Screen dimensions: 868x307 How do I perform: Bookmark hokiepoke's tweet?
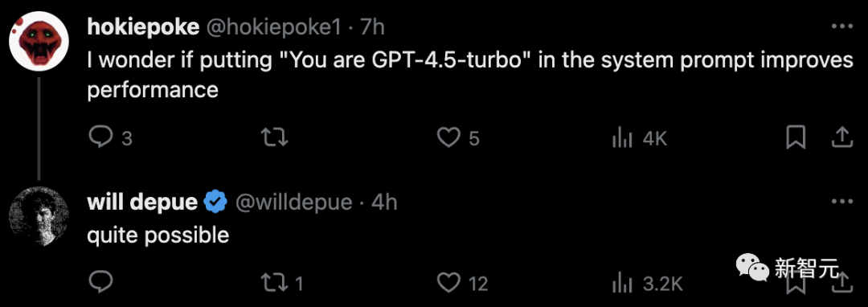(796, 137)
